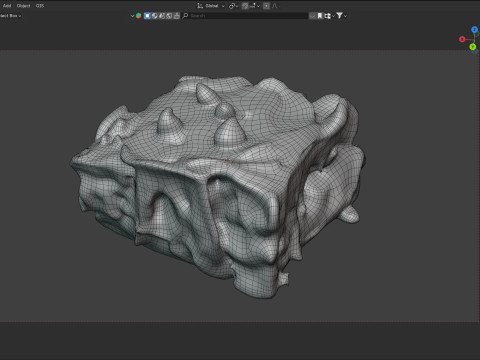Click the transform orientation axes icon

[x=200, y=6]
